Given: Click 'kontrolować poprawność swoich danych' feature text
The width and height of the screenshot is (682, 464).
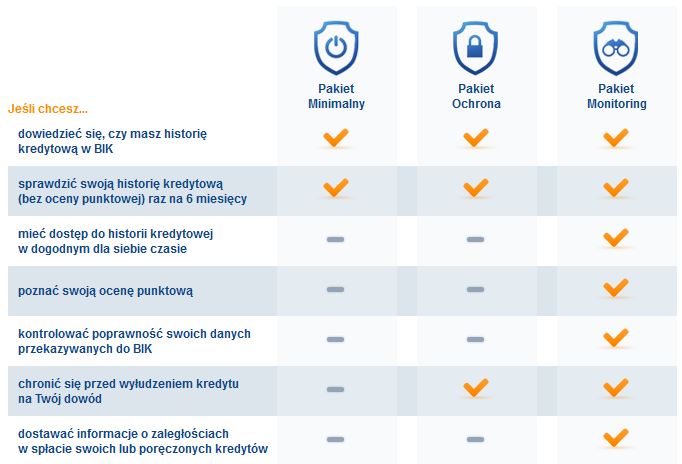Looking at the screenshot, I should [x=134, y=333].
